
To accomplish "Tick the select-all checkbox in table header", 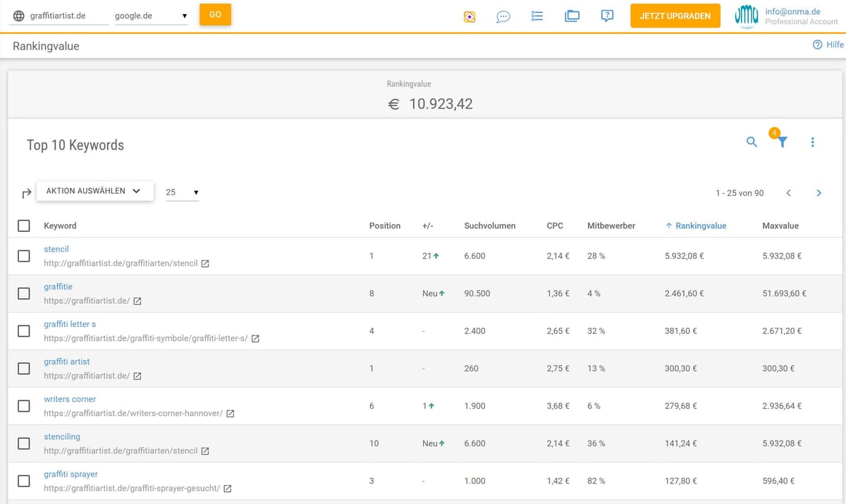I will (x=24, y=226).
